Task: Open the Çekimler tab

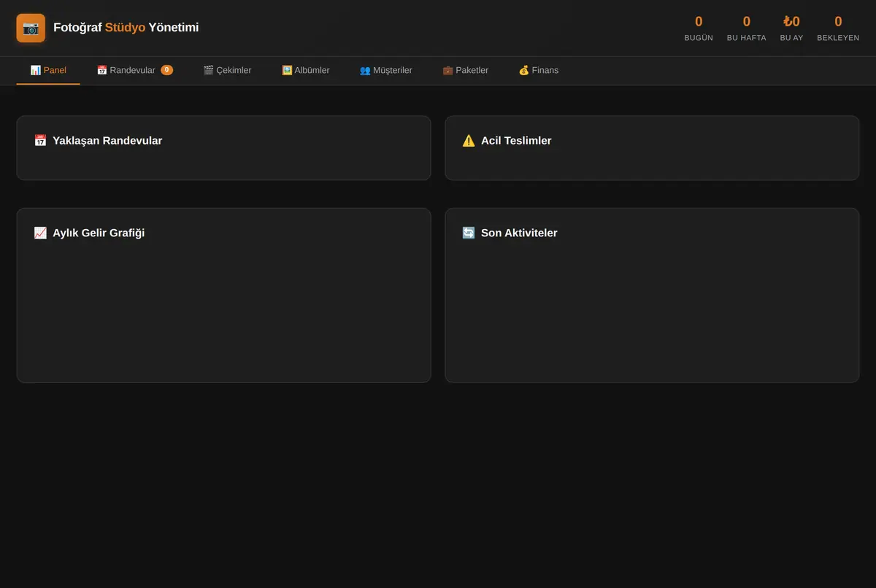Action: [x=227, y=70]
